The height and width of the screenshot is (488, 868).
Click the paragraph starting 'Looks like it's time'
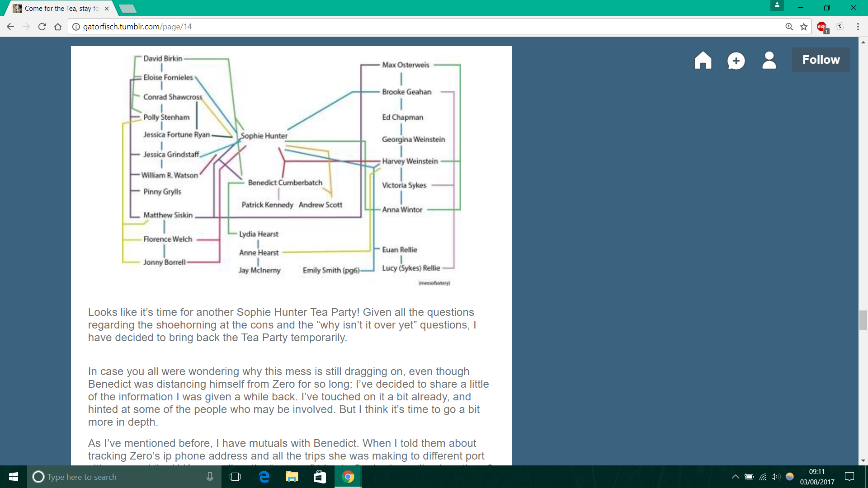pos(282,325)
